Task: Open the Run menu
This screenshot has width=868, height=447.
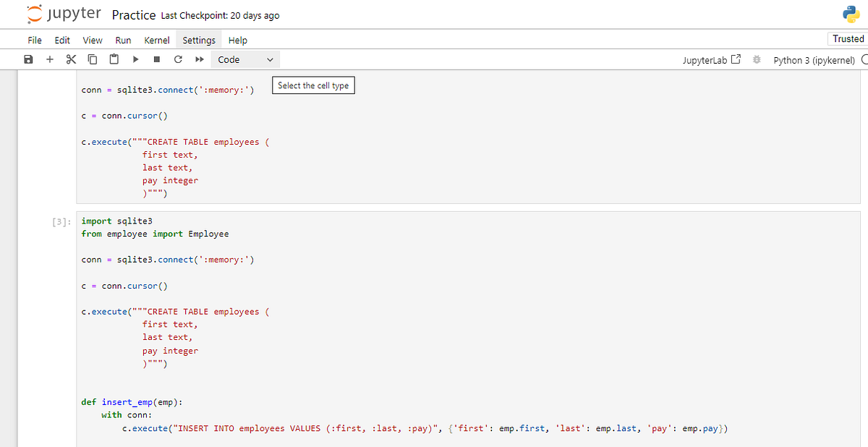Action: click(123, 41)
